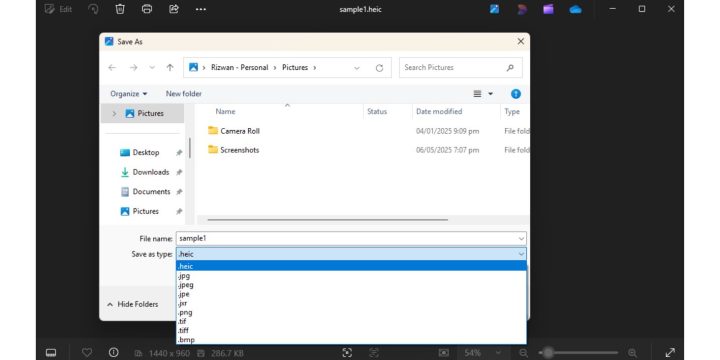The image size is (720, 360).
Task: Click Rizwan - Personal in the breadcrumb
Action: pyautogui.click(x=239, y=68)
